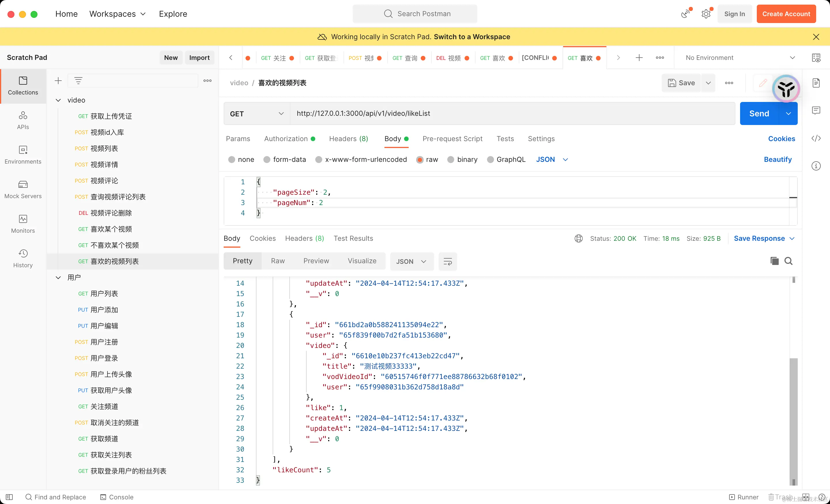Open the History sidebar panel

click(x=23, y=258)
